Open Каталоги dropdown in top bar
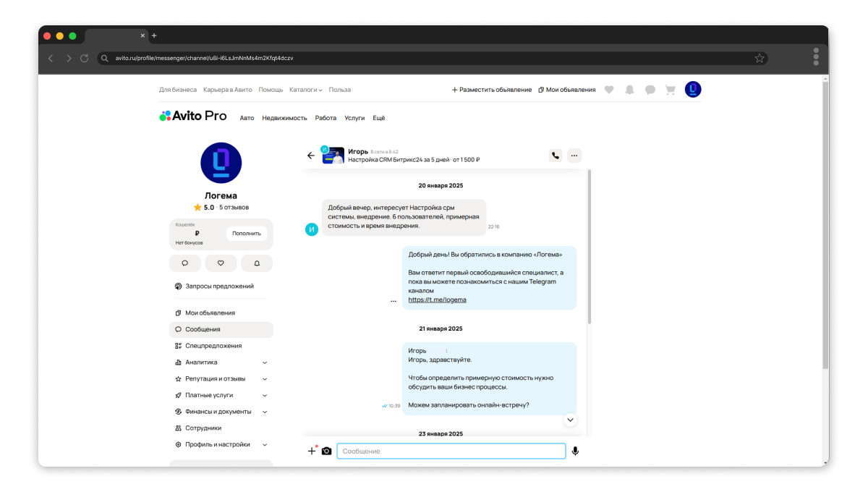 point(306,90)
